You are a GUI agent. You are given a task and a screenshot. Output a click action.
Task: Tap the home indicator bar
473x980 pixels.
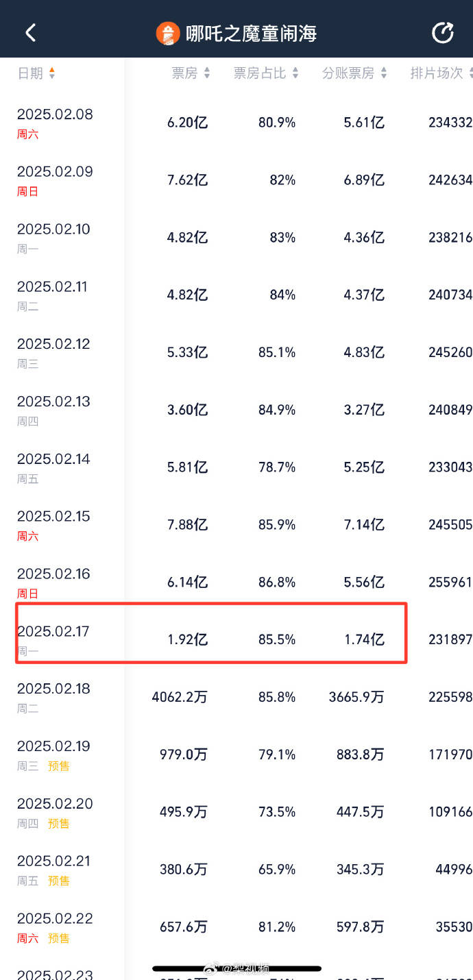[x=236, y=969]
